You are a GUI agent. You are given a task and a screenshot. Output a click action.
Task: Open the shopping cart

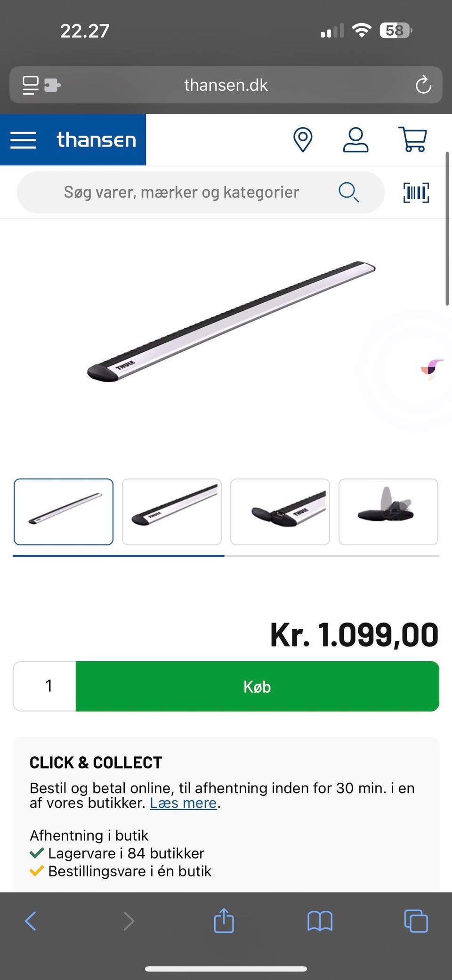pyautogui.click(x=412, y=139)
